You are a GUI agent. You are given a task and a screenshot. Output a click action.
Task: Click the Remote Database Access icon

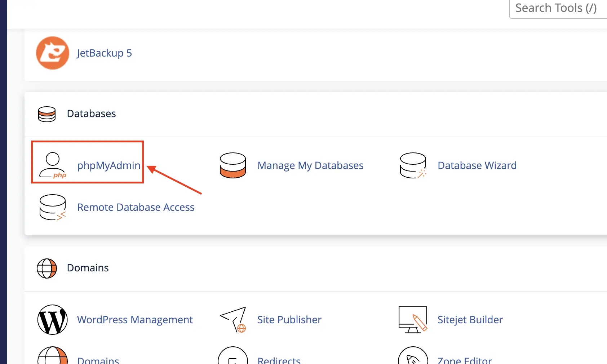tap(53, 207)
